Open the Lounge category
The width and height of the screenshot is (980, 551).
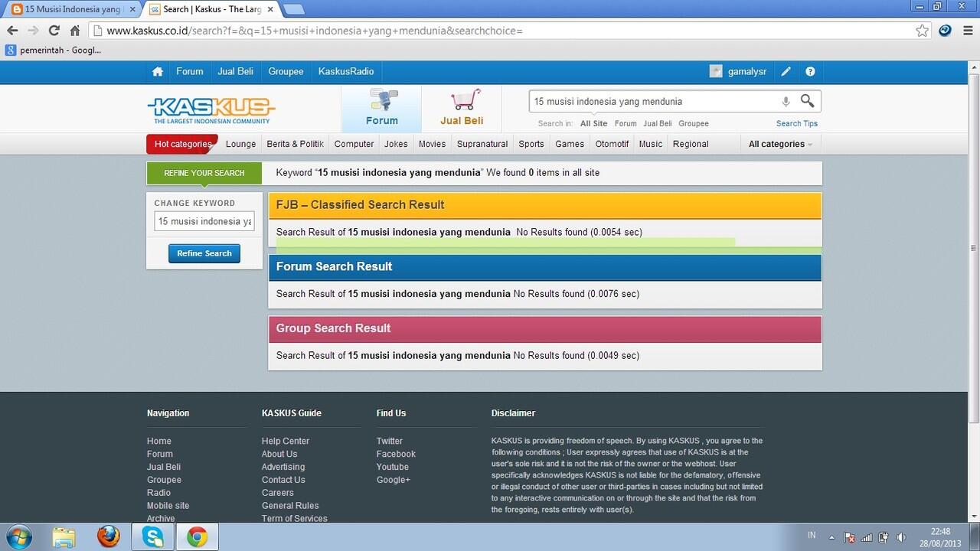coord(240,144)
